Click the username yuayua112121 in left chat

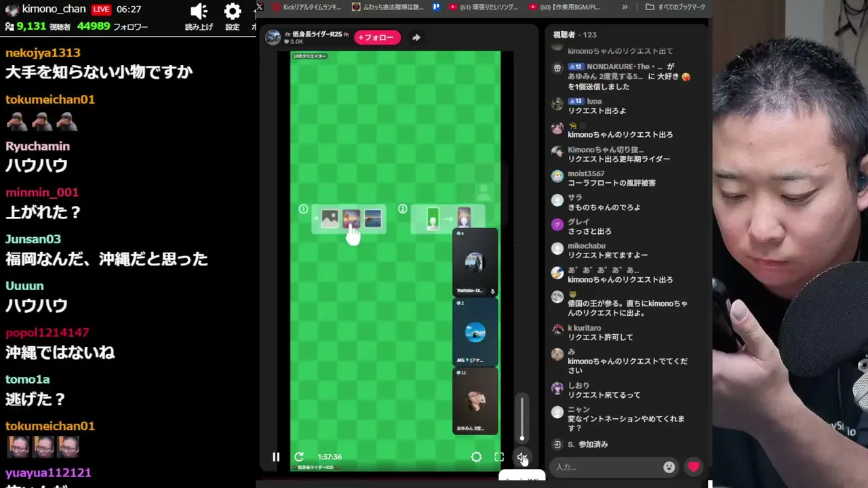[48, 473]
